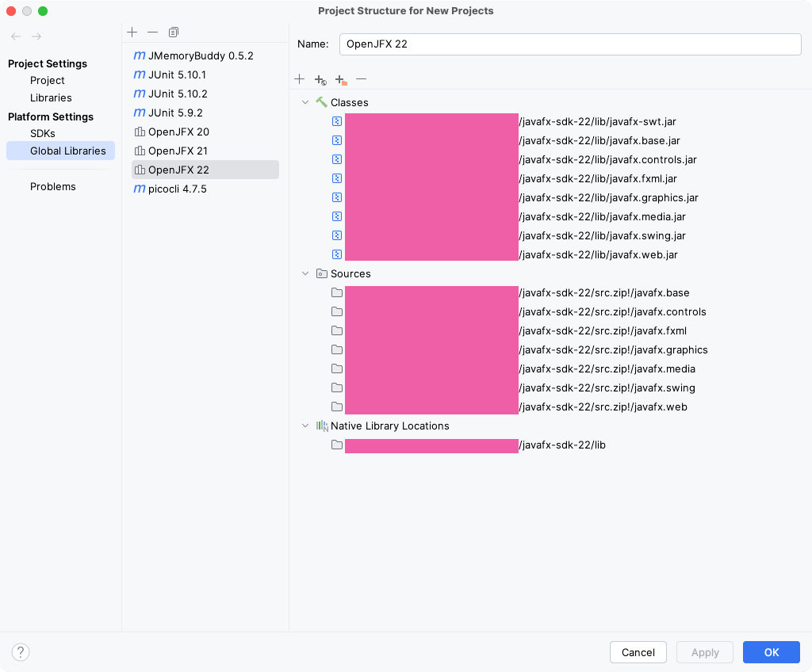
Task: Click the jar icon for javafx.base.jar
Action: click(337, 140)
